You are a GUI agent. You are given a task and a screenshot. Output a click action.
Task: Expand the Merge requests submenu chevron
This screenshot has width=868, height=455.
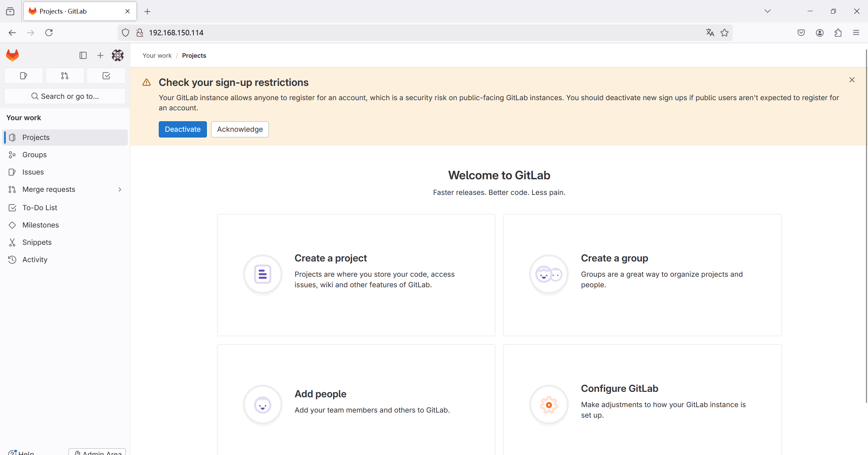click(x=120, y=189)
